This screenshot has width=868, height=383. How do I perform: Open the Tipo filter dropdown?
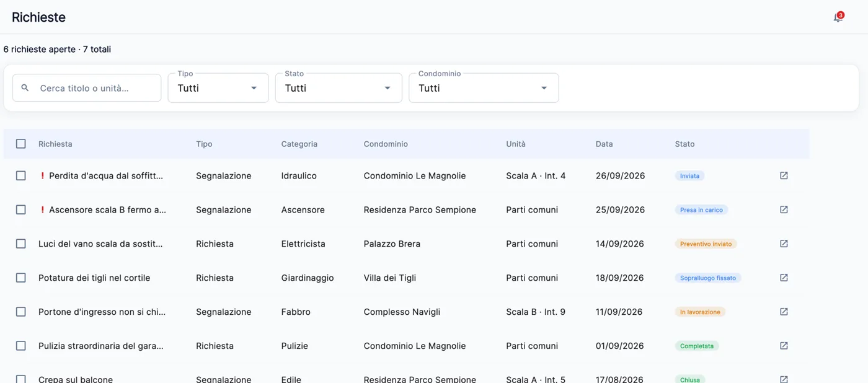(x=218, y=88)
